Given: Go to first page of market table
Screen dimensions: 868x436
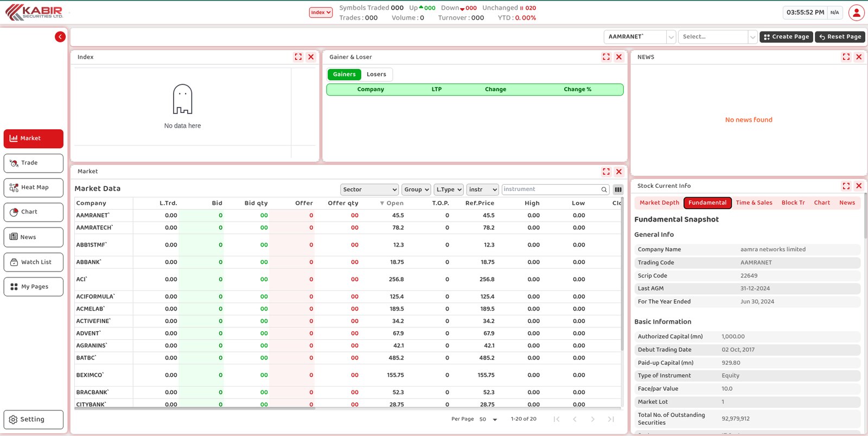Looking at the screenshot, I should 557,419.
